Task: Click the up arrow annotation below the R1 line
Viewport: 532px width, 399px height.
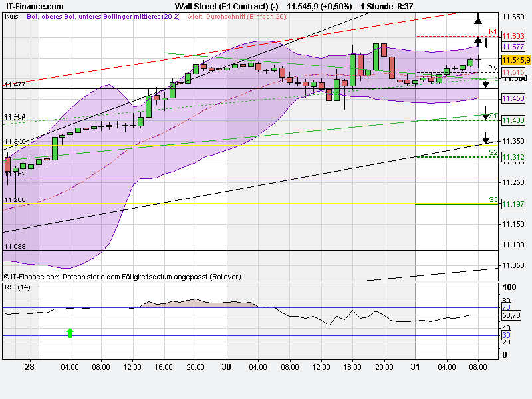Action: 478,41
